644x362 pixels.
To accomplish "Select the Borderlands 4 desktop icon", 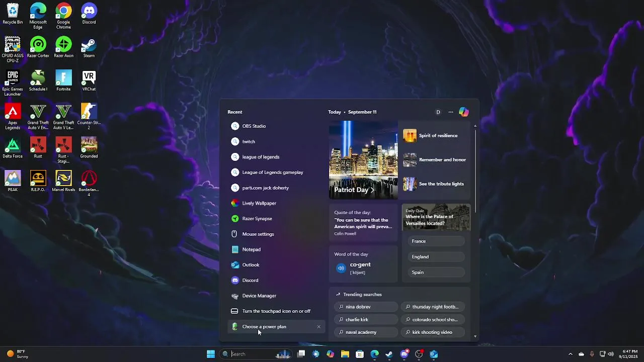I will (x=89, y=184).
